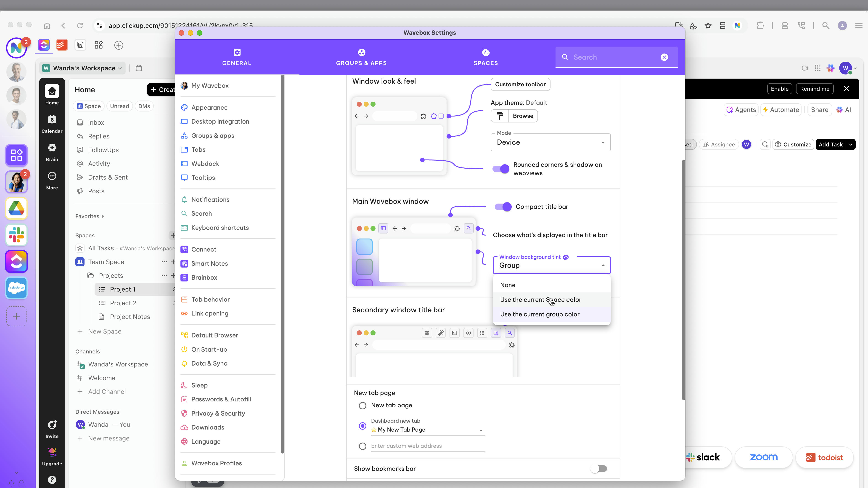Open the ClickUp app in sidebar
868x488 pixels.
16,262
